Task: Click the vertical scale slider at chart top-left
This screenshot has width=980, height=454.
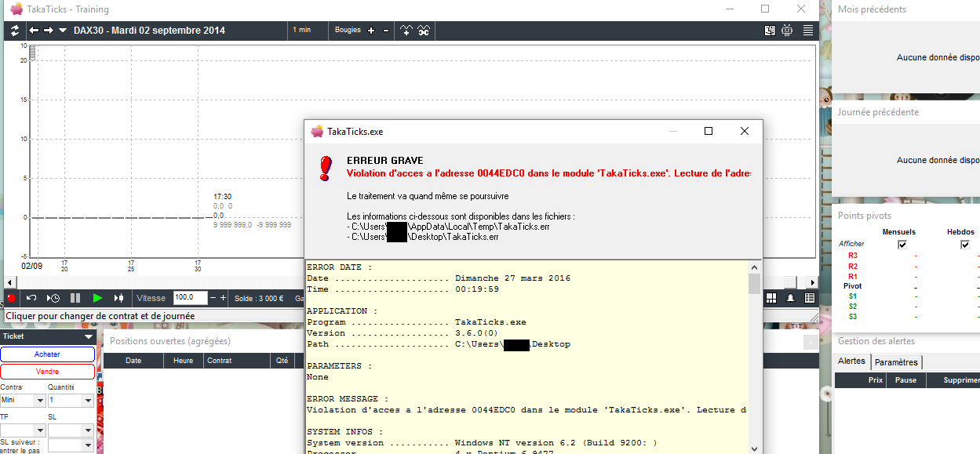Action: 32,53
